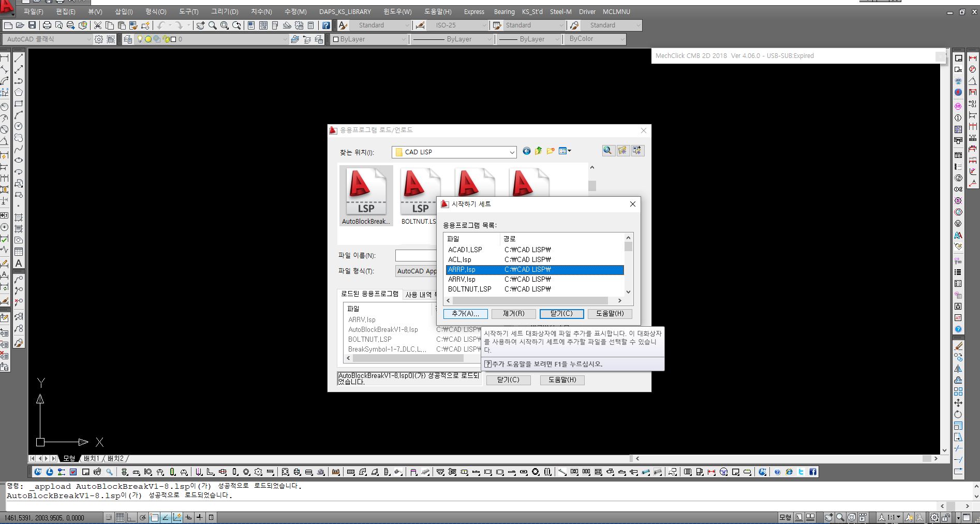Click the Undo arrow icon
The width and height of the screenshot is (980, 524).
click(160, 25)
